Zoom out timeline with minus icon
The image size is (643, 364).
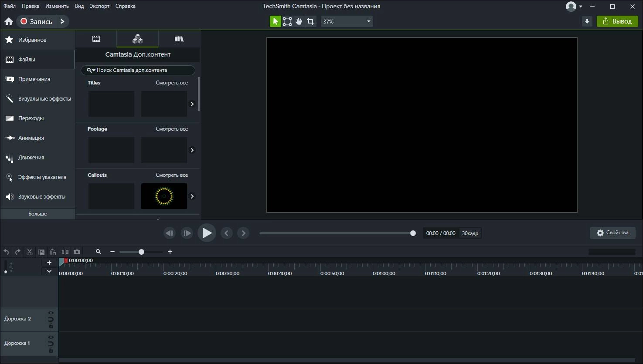112,252
